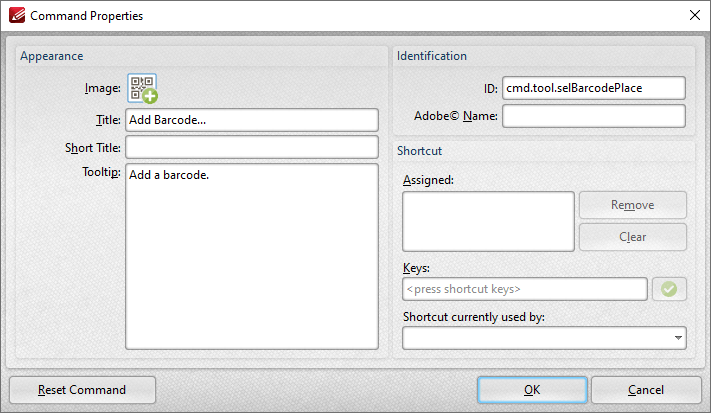Click the 'Keys:' label

pos(416,268)
